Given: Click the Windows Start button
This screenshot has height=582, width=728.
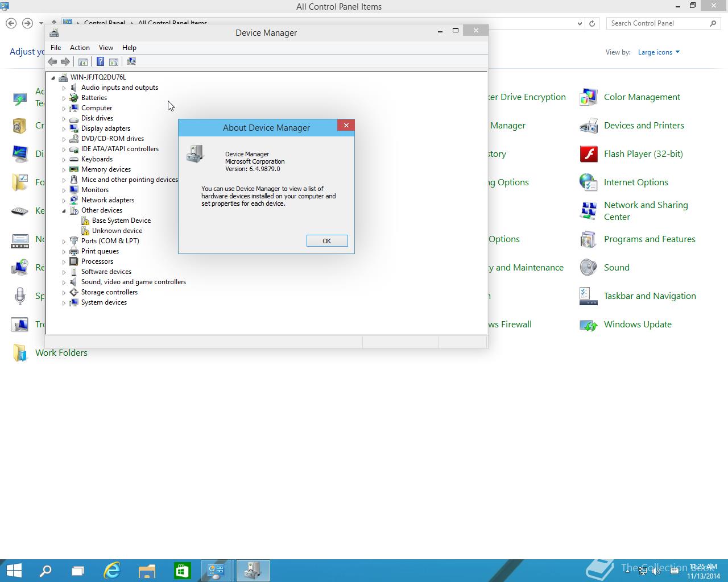Looking at the screenshot, I should [x=14, y=571].
